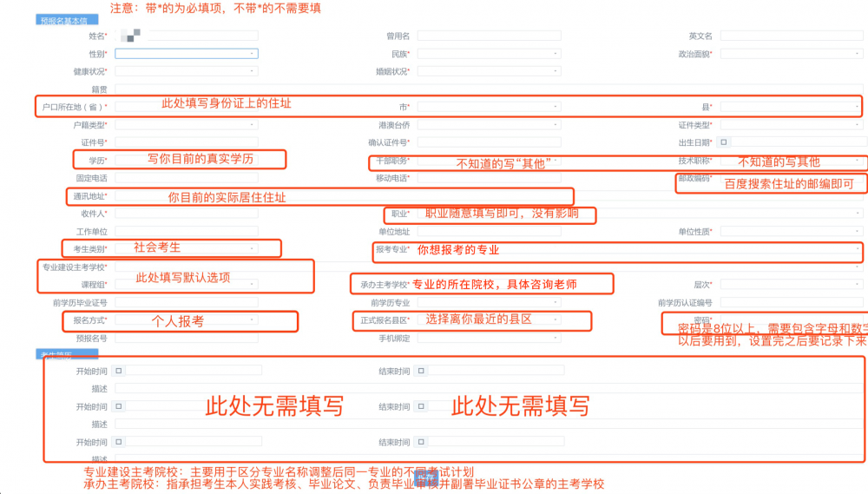Expand the 政治面貌 dropdown
Image resolution: width=868 pixels, height=494 pixels.
coord(792,54)
